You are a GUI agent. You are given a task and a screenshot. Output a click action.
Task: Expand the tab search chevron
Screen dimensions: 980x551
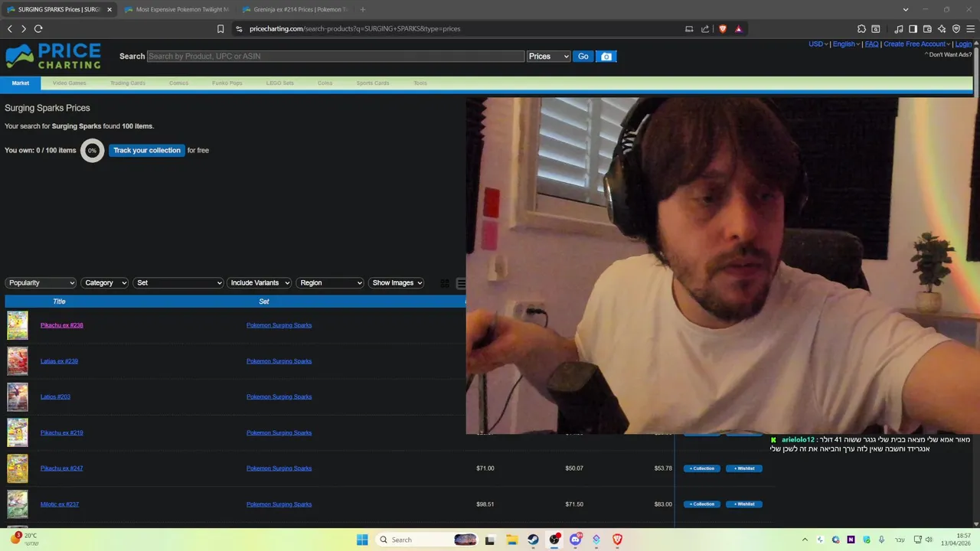point(906,9)
